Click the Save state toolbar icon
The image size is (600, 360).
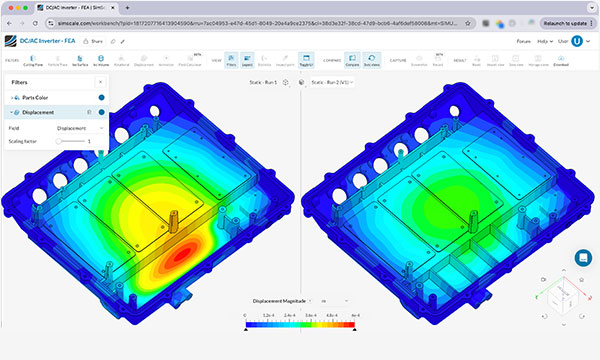[516, 60]
